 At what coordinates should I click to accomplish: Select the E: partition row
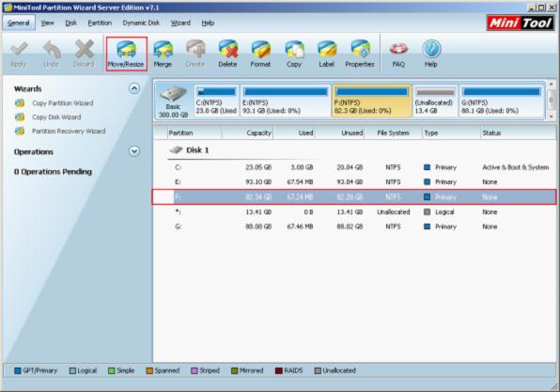click(354, 181)
